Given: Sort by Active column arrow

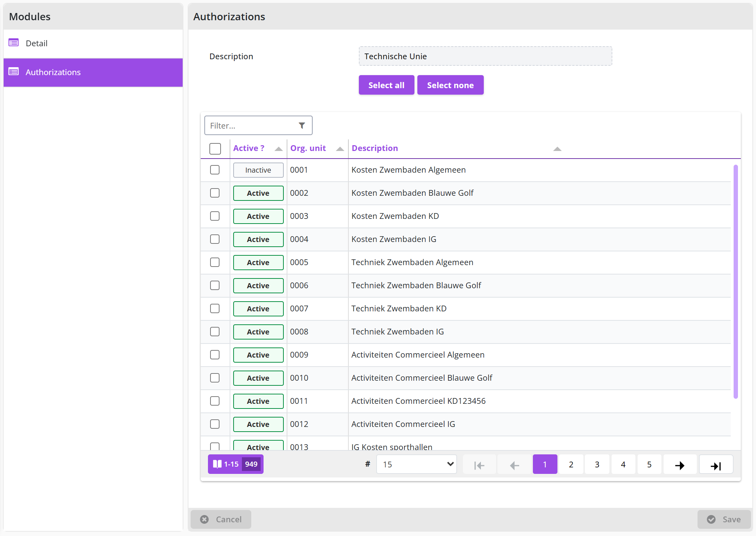Looking at the screenshot, I should [278, 149].
